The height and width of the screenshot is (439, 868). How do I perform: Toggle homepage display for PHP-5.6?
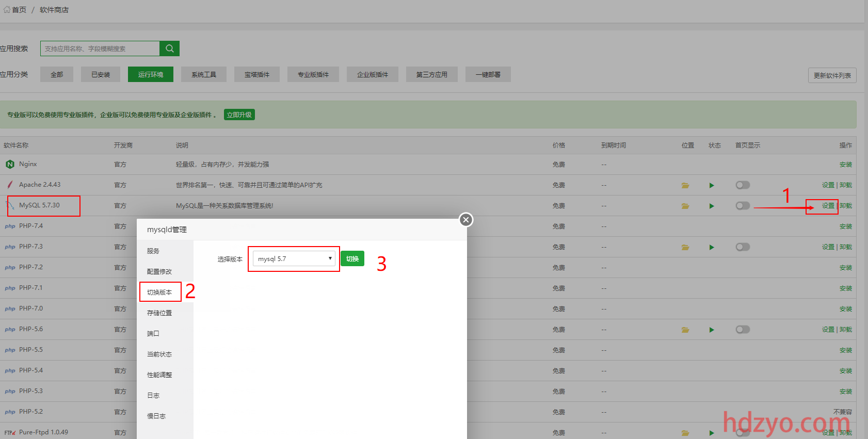click(743, 330)
